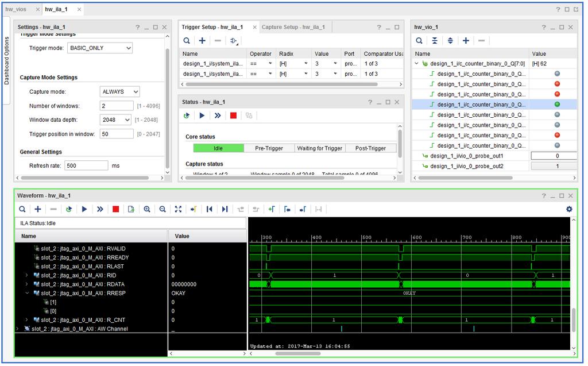Click Idle core status indicator
Screen dimensions: 588x366
pyautogui.click(x=218, y=148)
